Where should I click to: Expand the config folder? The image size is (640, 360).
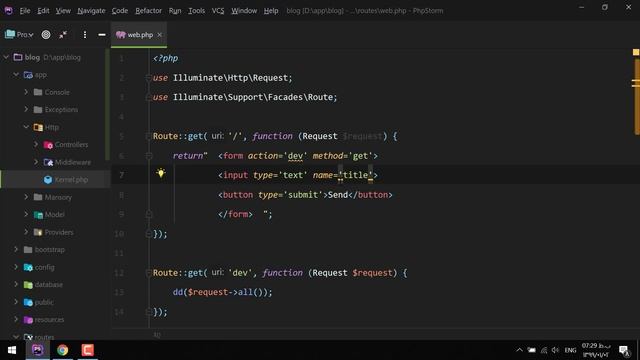click(16, 267)
